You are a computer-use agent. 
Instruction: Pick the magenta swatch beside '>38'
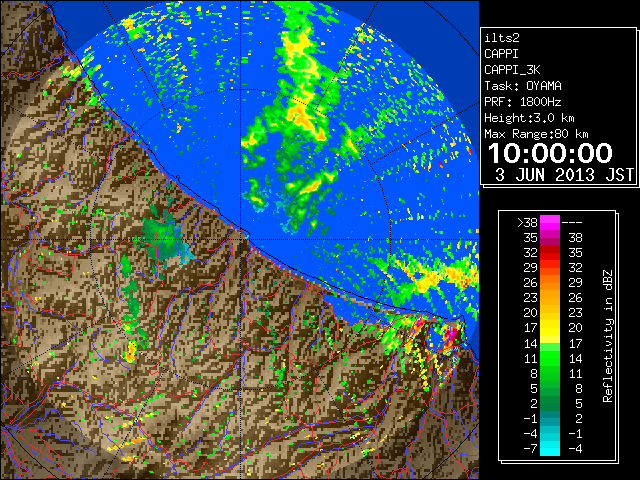[x=550, y=223]
